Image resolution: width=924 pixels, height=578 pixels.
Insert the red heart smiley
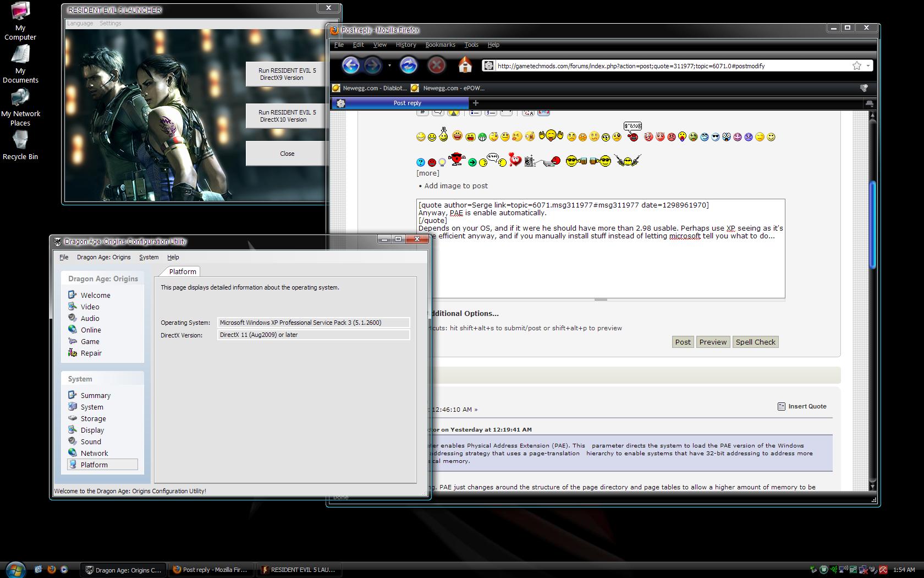pos(515,160)
